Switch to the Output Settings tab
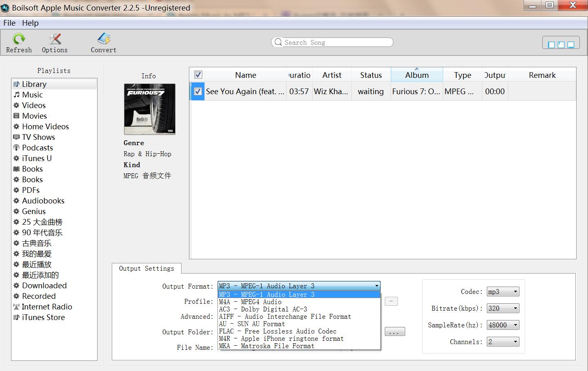Viewport: 588px width, 371px height. click(146, 268)
